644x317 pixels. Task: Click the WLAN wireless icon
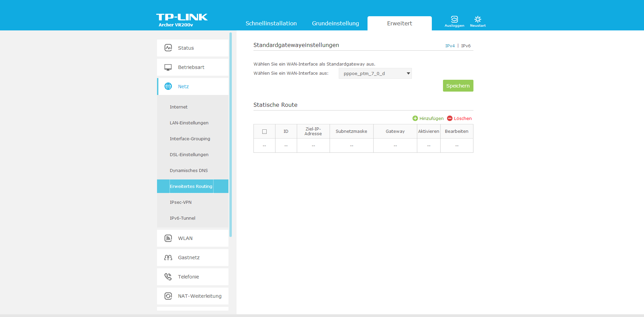pyautogui.click(x=168, y=238)
